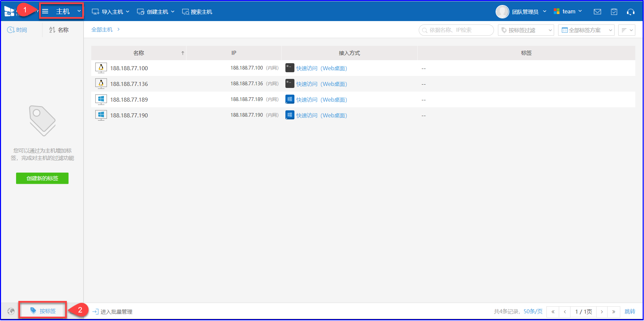The height and width of the screenshot is (321, 644).
Task: Click the team administrator avatar
Action: pos(502,12)
